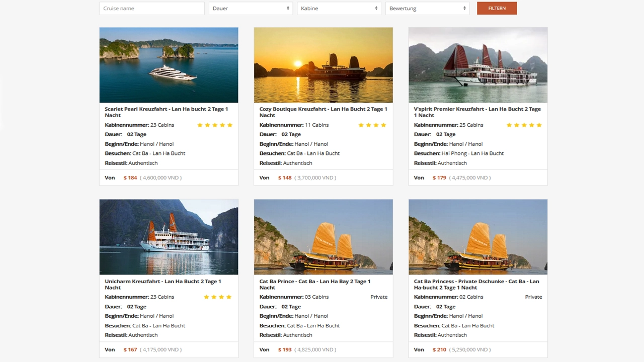644x362 pixels.
Task: Open the Kabine dropdown
Action: (339, 8)
